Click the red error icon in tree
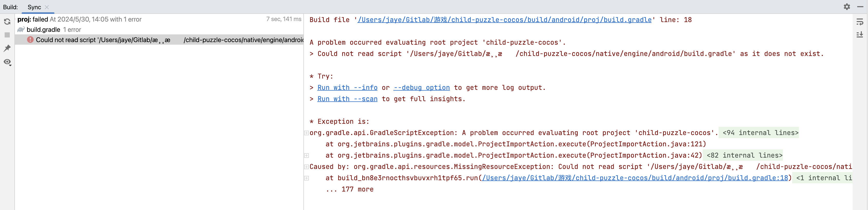The height and width of the screenshot is (210, 868). pyautogui.click(x=30, y=40)
